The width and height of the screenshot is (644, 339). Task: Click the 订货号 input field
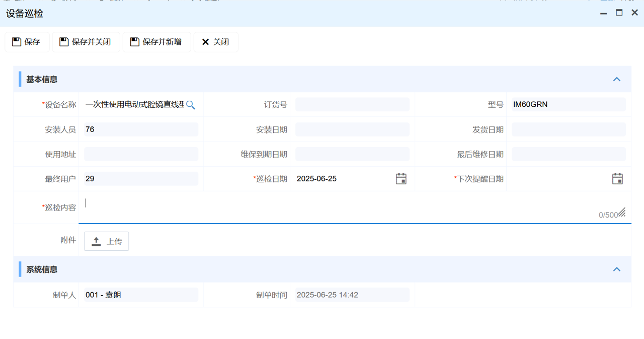click(352, 105)
